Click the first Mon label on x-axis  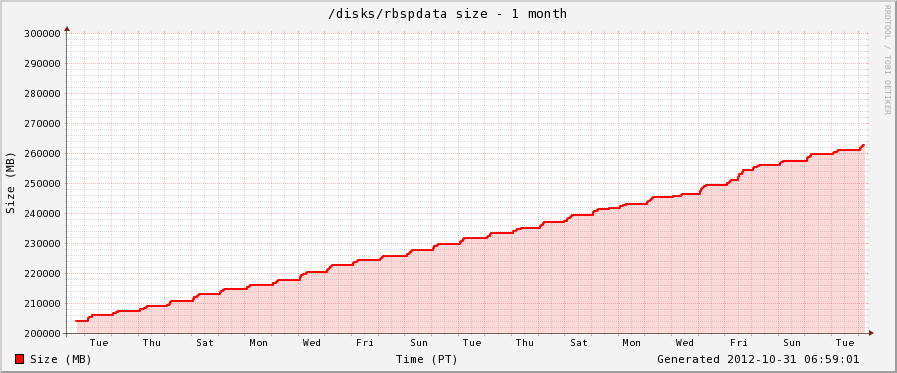click(x=259, y=343)
